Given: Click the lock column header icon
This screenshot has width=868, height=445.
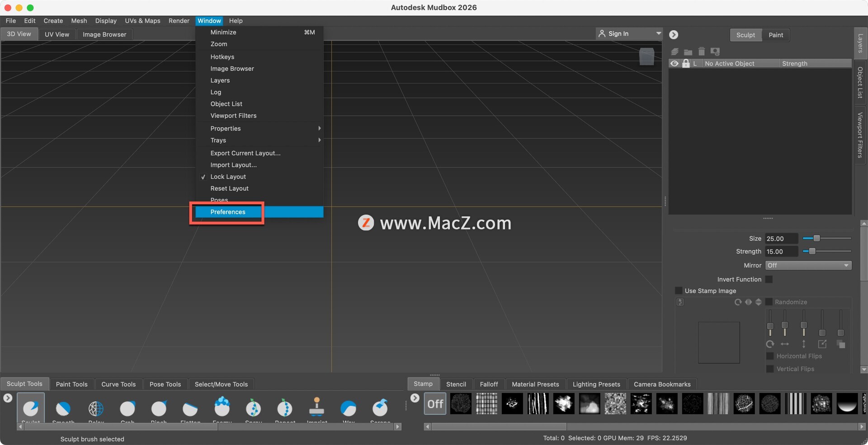Looking at the screenshot, I should 686,63.
